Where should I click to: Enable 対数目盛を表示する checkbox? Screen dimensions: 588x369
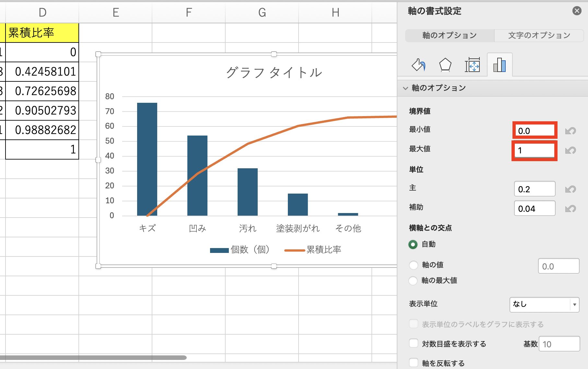pyautogui.click(x=414, y=343)
